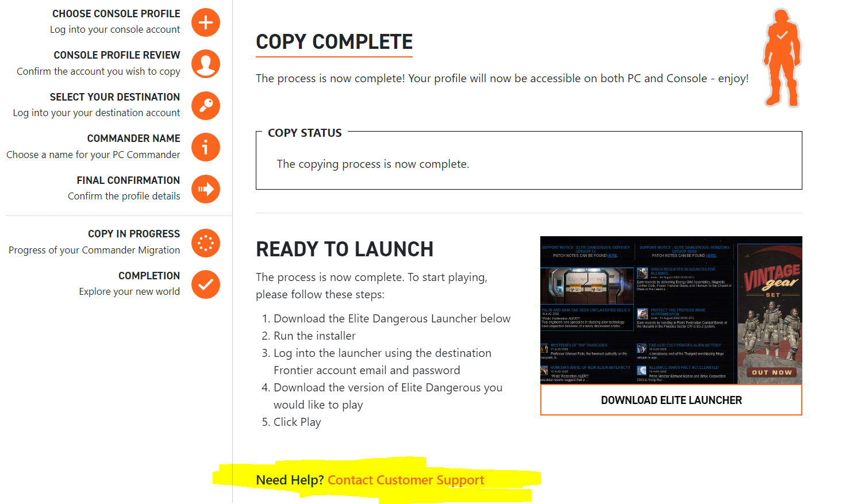The width and height of the screenshot is (861, 504).
Task: Click 'Log into your your destination account' text
Action: [x=97, y=113]
